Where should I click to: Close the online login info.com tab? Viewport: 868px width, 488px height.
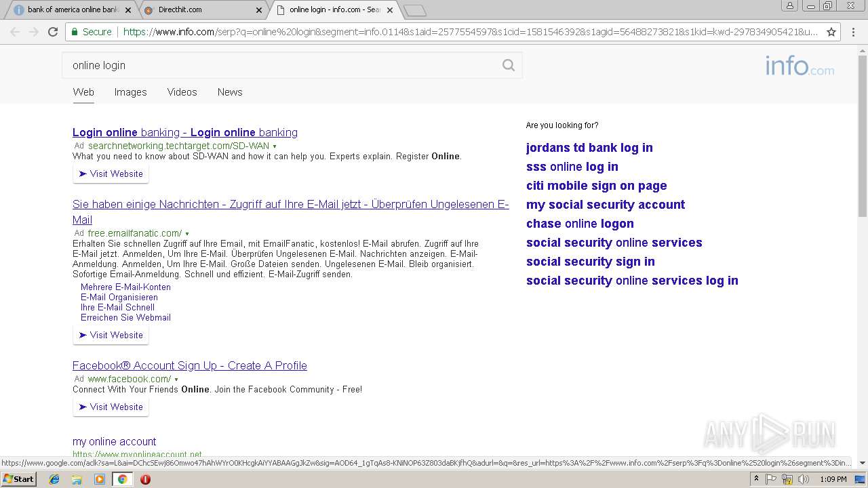coord(390,10)
